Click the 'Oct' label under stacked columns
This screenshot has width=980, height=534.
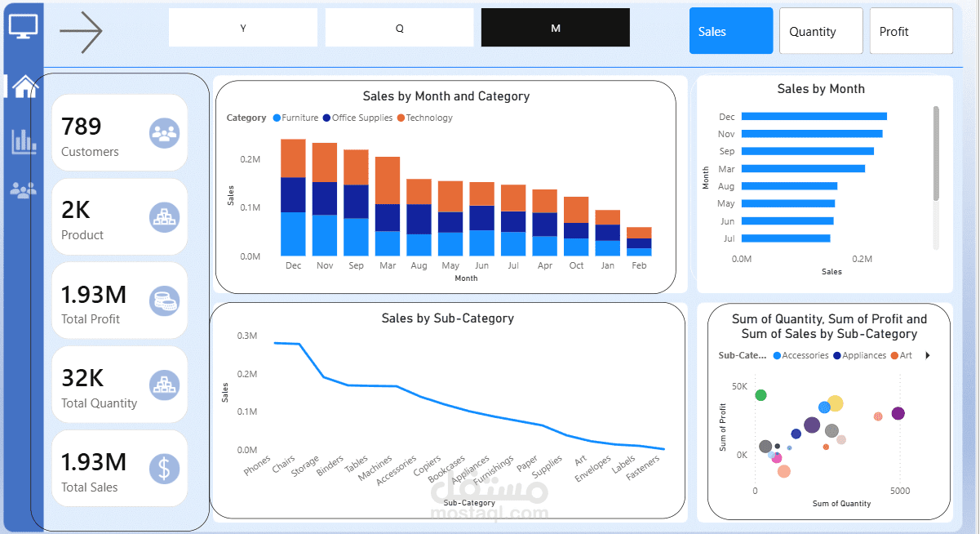click(x=577, y=265)
